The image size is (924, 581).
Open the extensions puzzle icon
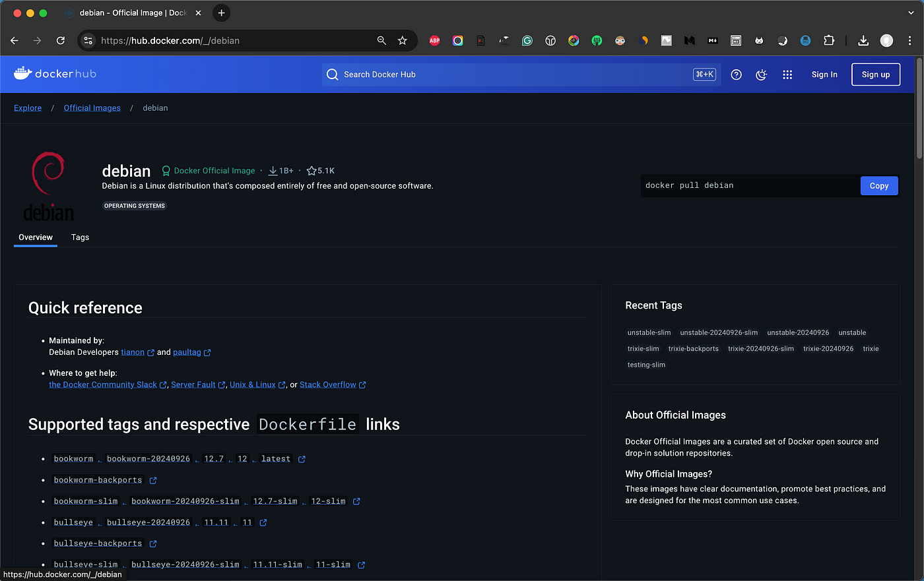[829, 40]
